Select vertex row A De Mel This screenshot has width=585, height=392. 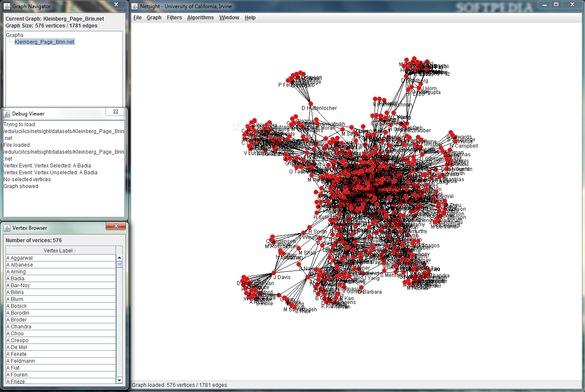(x=61, y=347)
